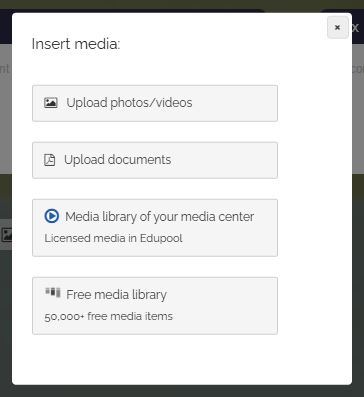
Task: Choose Upload documents
Action: pos(155,160)
